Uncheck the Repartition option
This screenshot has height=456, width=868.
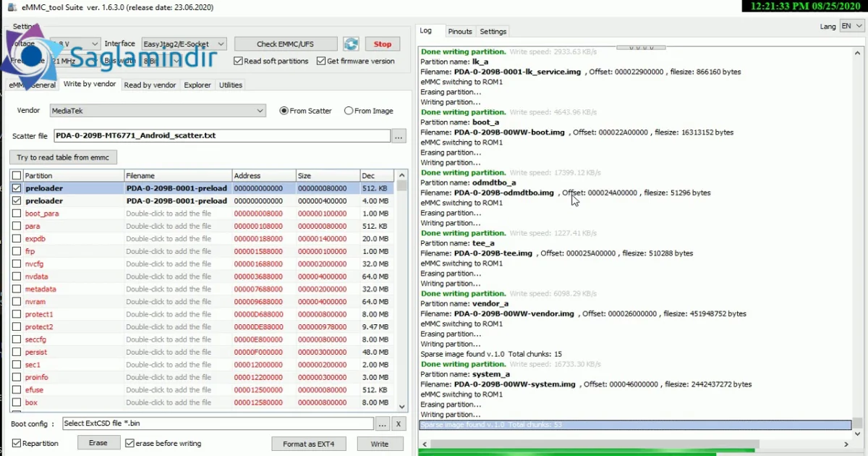click(x=16, y=443)
